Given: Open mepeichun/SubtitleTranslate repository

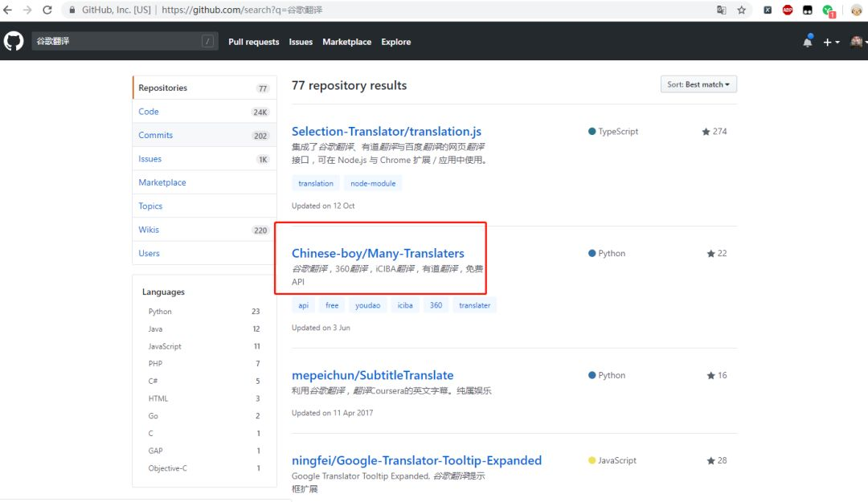Looking at the screenshot, I should 373,375.
